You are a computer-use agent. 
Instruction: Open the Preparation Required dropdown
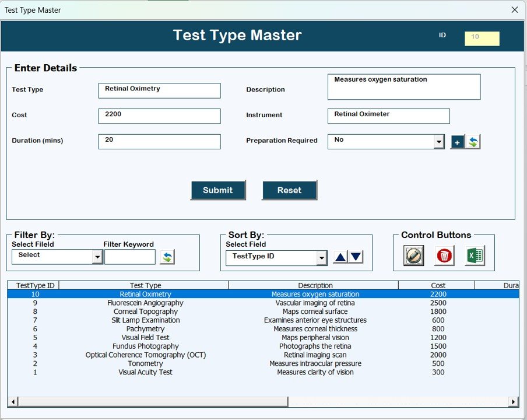pos(438,142)
